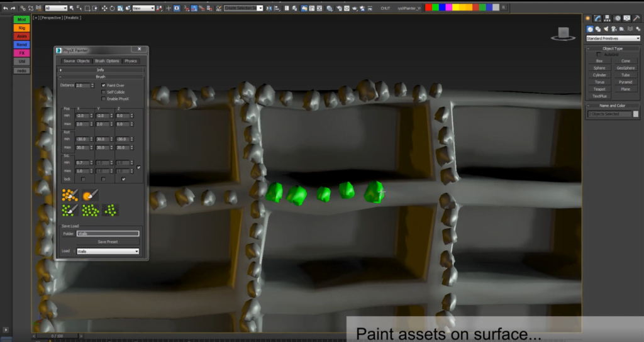The image size is (644, 342).
Task: Click the object color swatch in Name and Color
Action: pos(636,114)
